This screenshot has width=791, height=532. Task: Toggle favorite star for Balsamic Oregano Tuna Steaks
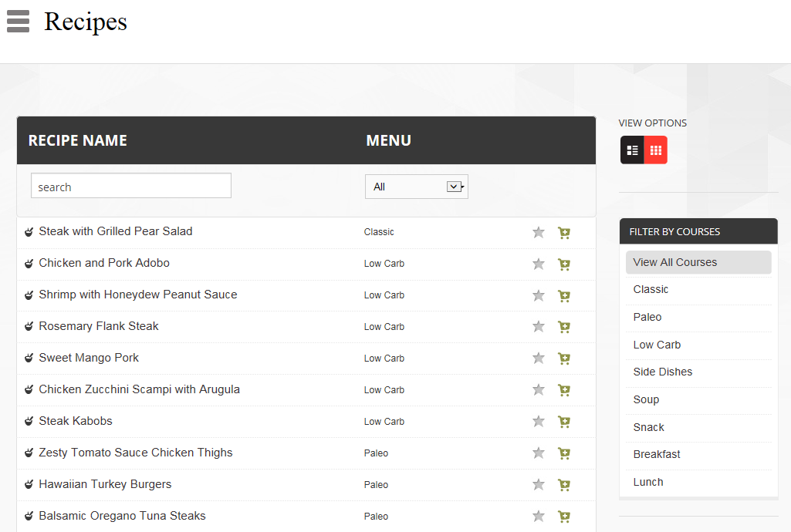coord(539,517)
